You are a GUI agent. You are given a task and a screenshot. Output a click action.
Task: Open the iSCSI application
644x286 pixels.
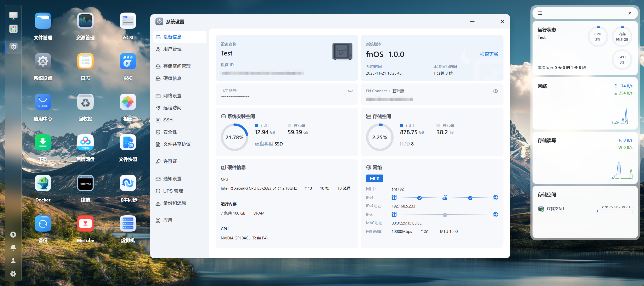(128, 21)
